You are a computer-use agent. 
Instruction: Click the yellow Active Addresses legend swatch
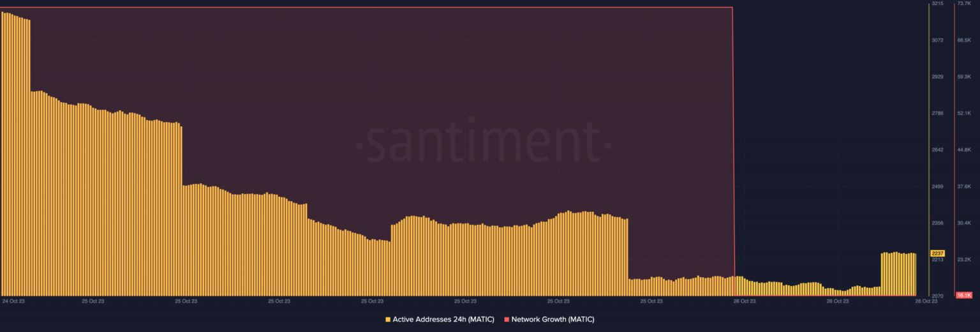pyautogui.click(x=388, y=319)
